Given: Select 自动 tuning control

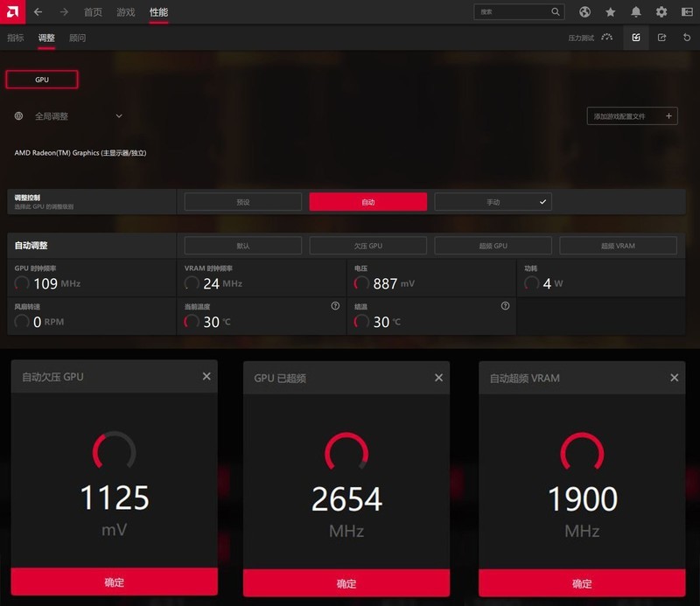Looking at the screenshot, I should point(367,202).
